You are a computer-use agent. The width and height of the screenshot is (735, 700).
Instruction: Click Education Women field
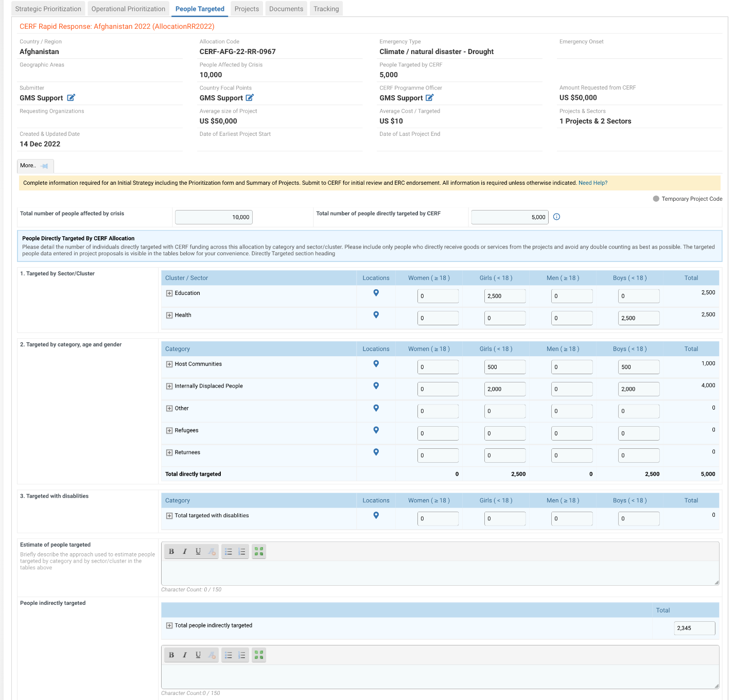[438, 296]
